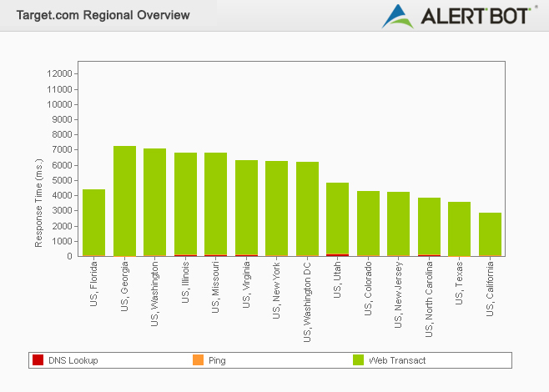This screenshot has width=549, height=392.
Task: Select the Web Transact legend label
Action: click(397, 360)
